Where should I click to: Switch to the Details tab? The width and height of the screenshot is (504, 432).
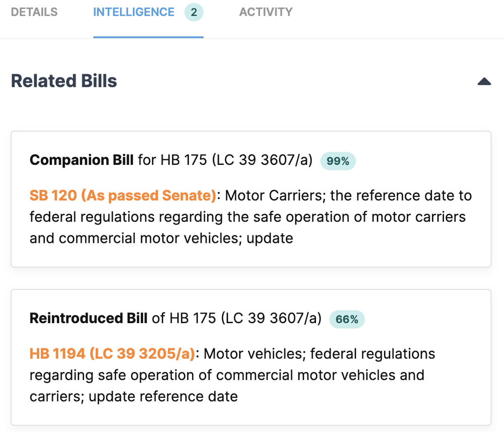point(34,12)
